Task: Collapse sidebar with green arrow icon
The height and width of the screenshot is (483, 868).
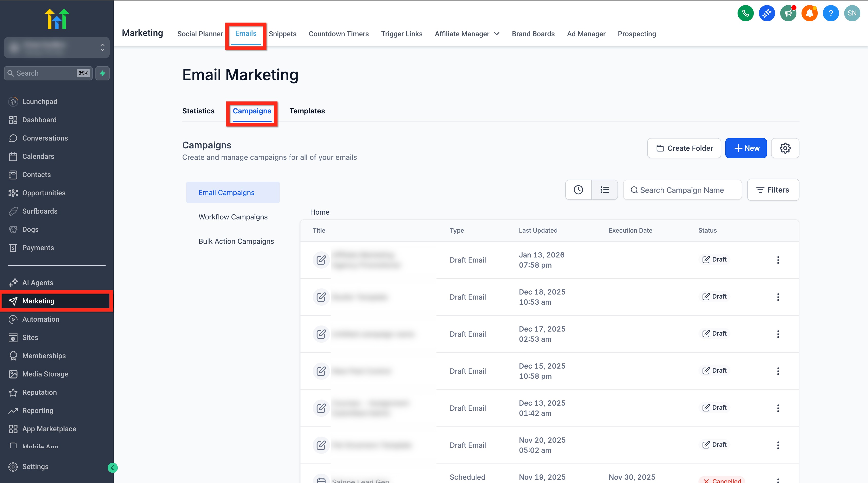Action: [x=112, y=468]
